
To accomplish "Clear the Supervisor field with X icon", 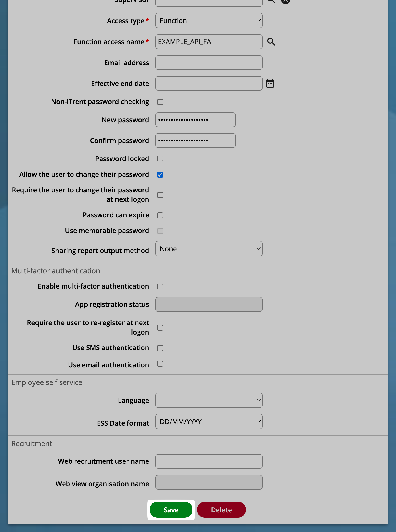I will (286, 1).
